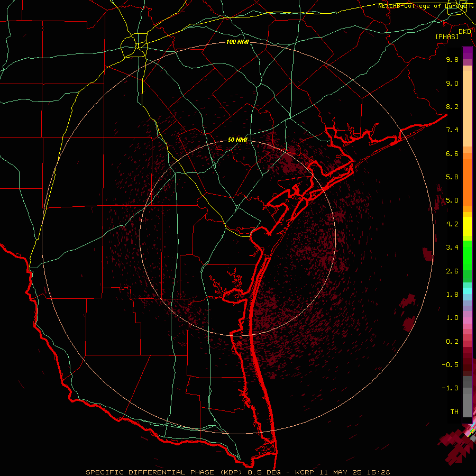The image size is (476, 476).
Task: Pick the purple top segment of color bar
Action: click(467, 53)
